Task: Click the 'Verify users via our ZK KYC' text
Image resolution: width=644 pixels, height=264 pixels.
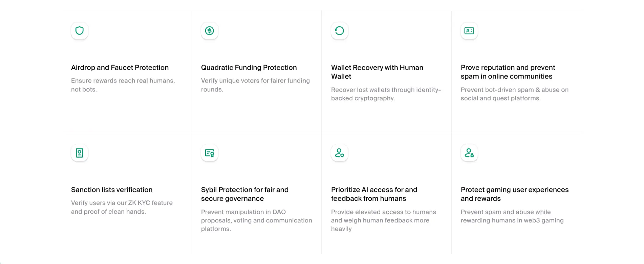Action: [122, 207]
